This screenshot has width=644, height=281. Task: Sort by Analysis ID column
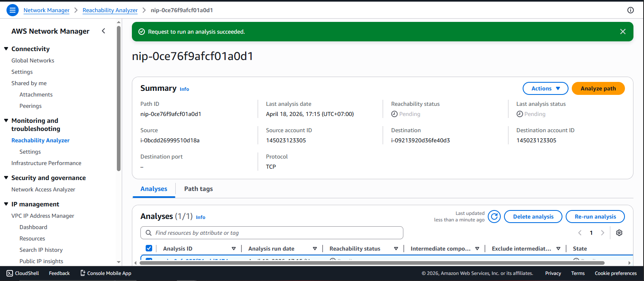coord(234,249)
